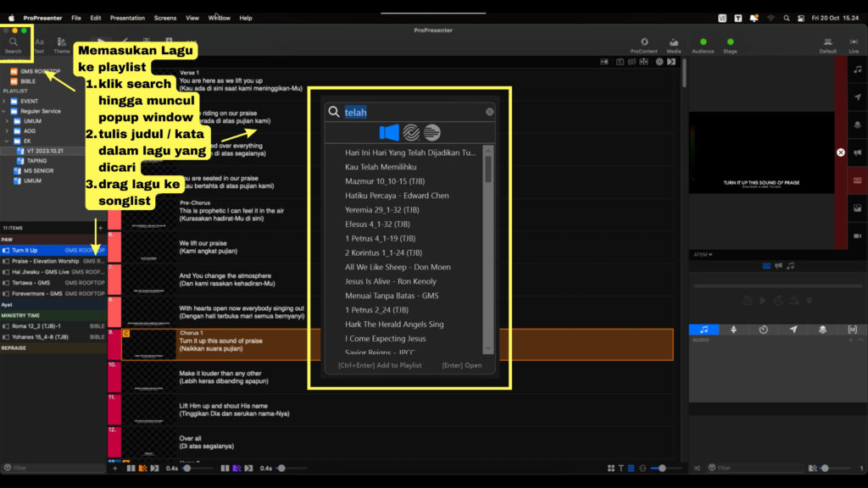Adjust the slide size zoom slider
Image resolution: width=868 pixels, height=488 pixels.
[665, 468]
